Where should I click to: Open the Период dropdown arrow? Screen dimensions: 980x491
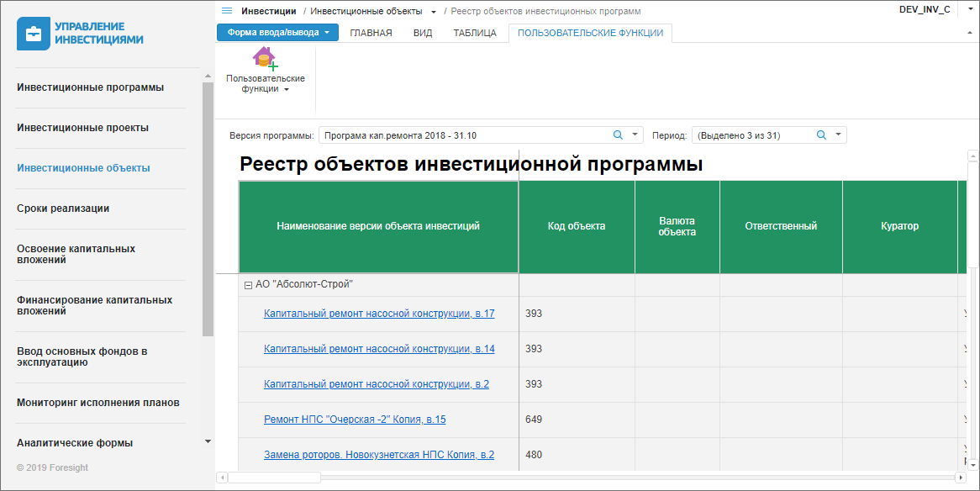click(838, 135)
